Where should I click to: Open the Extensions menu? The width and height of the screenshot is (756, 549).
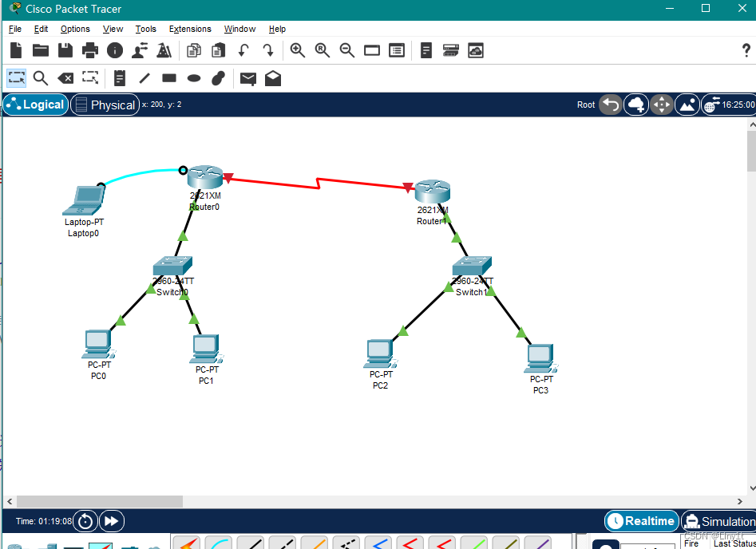190,29
